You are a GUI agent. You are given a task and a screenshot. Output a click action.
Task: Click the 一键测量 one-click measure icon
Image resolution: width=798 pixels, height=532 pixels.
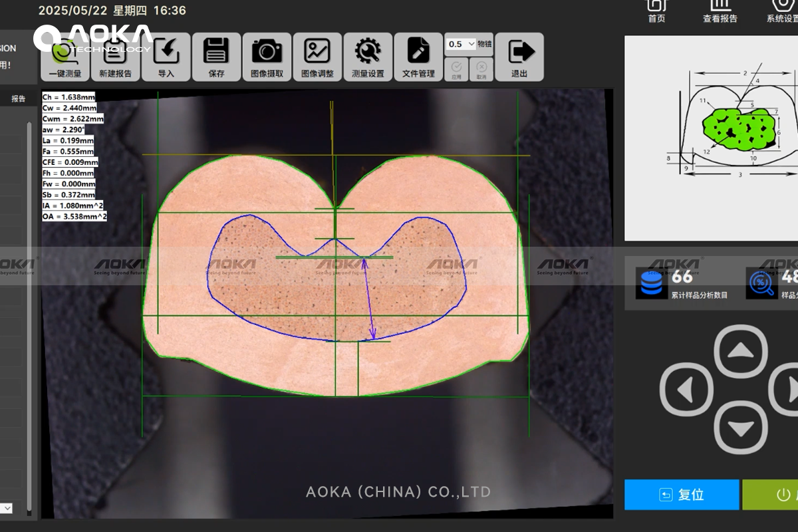click(x=65, y=57)
